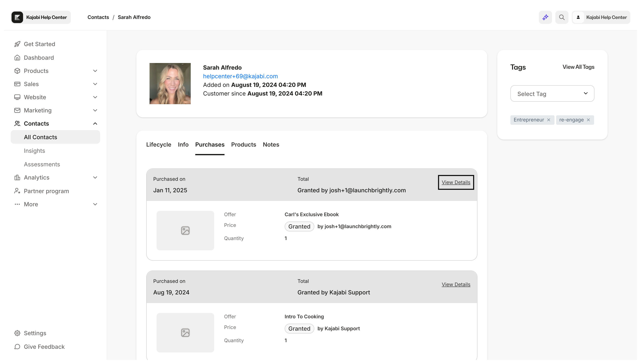Expand the More sidebar section
This screenshot has height=364, width=641.
95,204
